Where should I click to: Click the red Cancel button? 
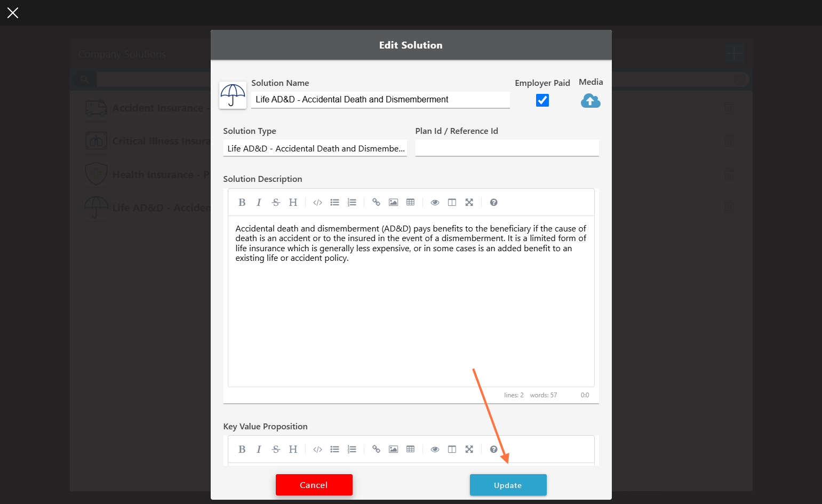[x=314, y=485]
